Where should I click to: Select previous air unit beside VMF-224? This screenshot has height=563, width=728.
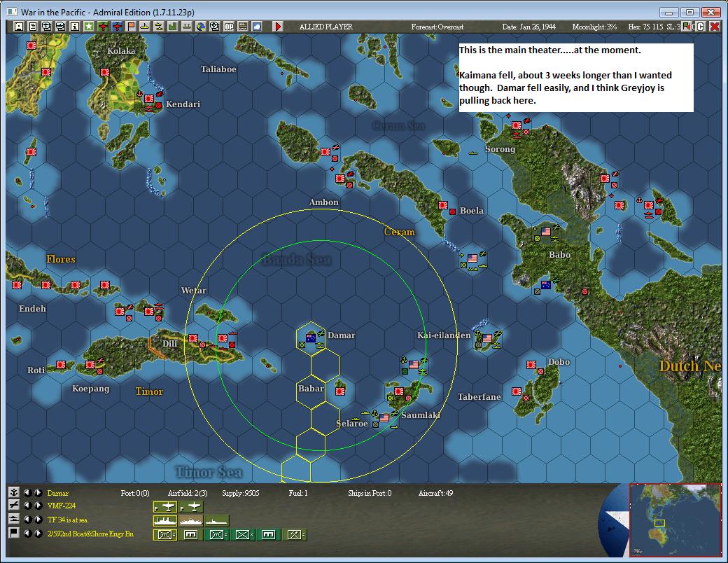28,506
